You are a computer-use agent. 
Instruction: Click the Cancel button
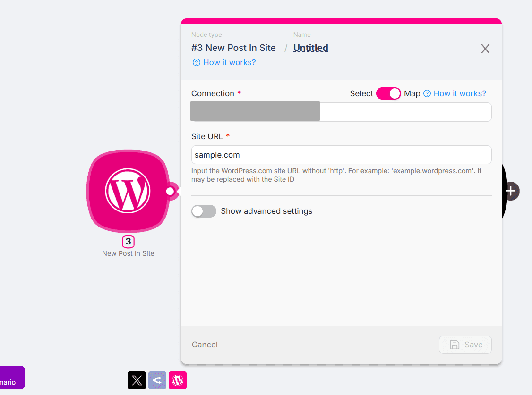(205, 345)
